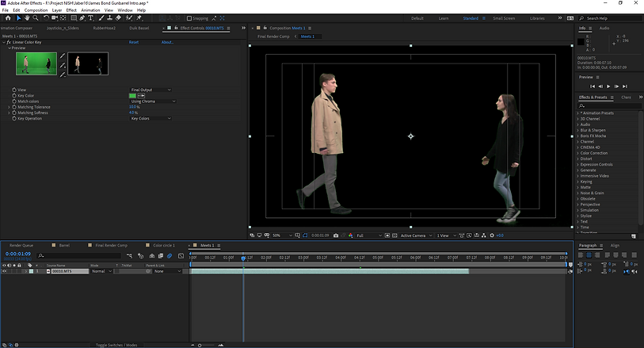The width and height of the screenshot is (644, 348).
Task: Collapse the Preview section in Effect Controls
Action: pos(10,48)
